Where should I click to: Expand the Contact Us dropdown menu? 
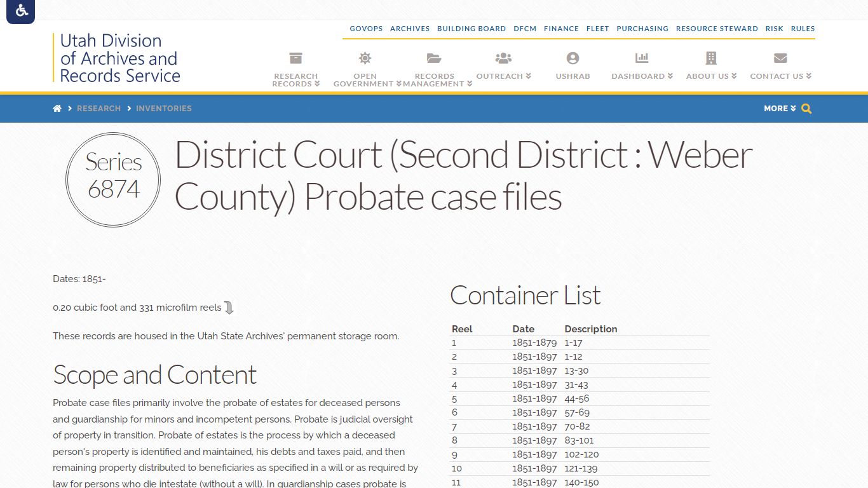point(781,76)
